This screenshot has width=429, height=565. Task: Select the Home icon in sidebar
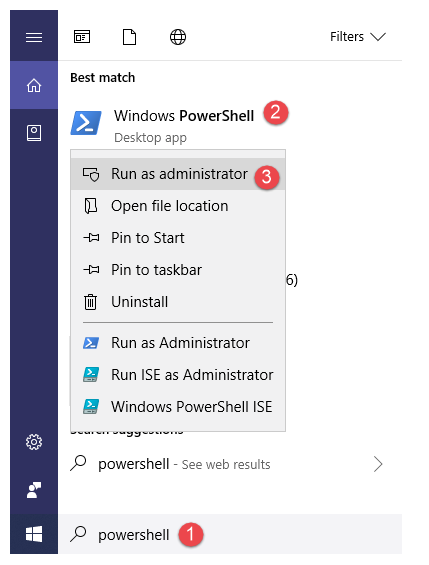pos(34,85)
